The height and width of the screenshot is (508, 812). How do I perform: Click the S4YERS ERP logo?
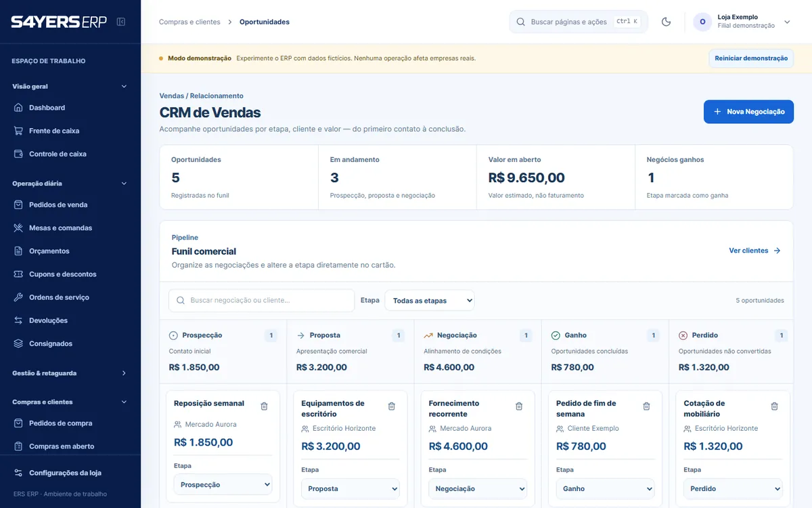(59, 22)
